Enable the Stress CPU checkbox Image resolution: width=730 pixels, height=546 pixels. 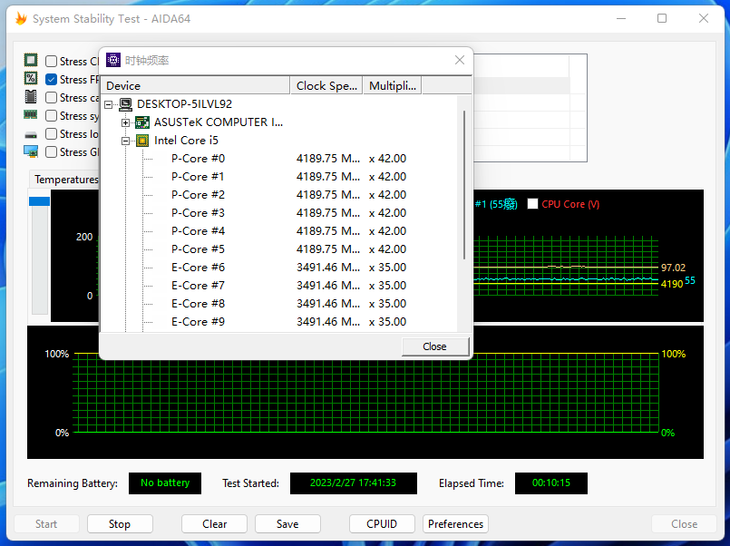(51, 61)
